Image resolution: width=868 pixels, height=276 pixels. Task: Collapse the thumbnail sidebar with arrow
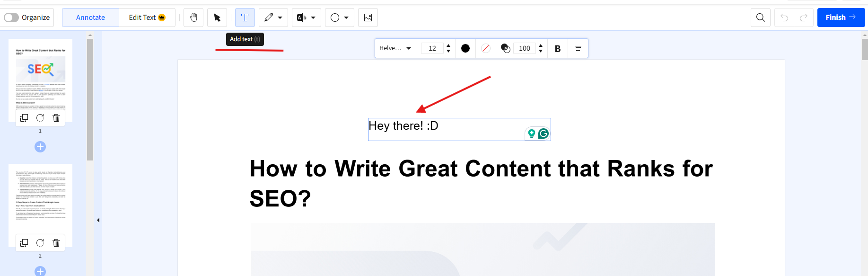tap(98, 220)
